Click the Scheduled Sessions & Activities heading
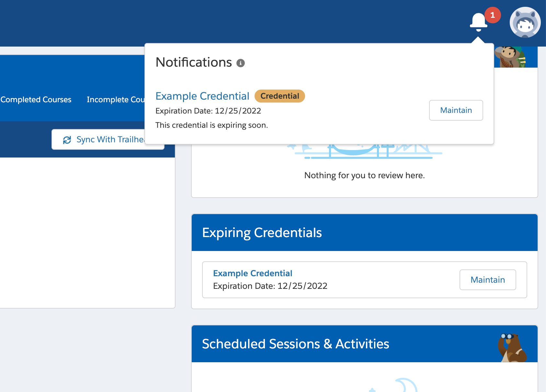Image resolution: width=546 pixels, height=392 pixels. pyautogui.click(x=295, y=344)
